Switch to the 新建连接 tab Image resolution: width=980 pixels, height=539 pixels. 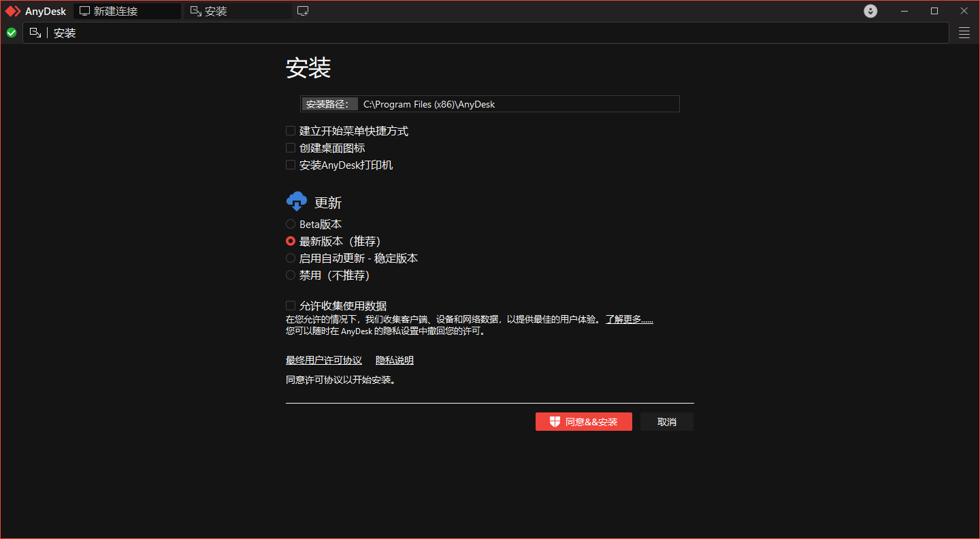point(127,11)
